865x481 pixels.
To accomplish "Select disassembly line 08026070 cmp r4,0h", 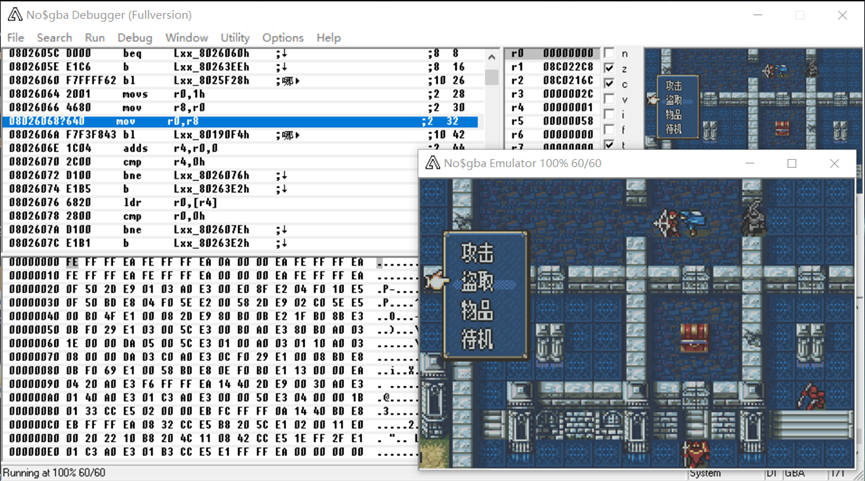I will [x=210, y=162].
